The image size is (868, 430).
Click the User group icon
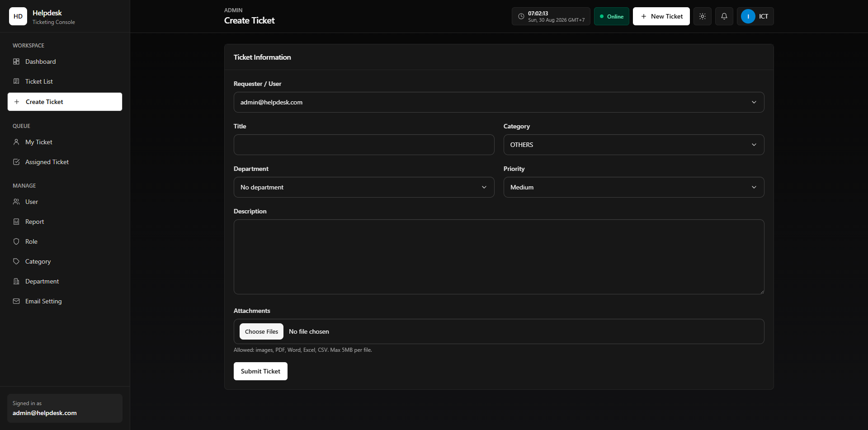[x=16, y=202]
